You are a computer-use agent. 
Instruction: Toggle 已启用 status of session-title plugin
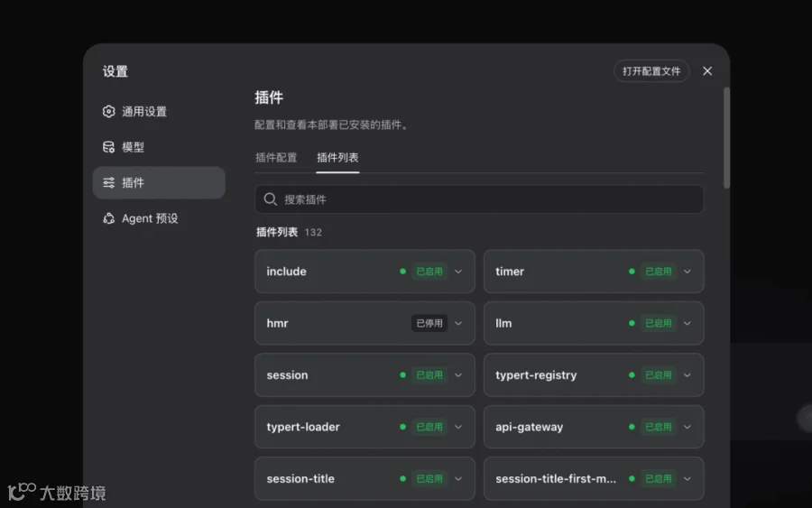pos(429,478)
